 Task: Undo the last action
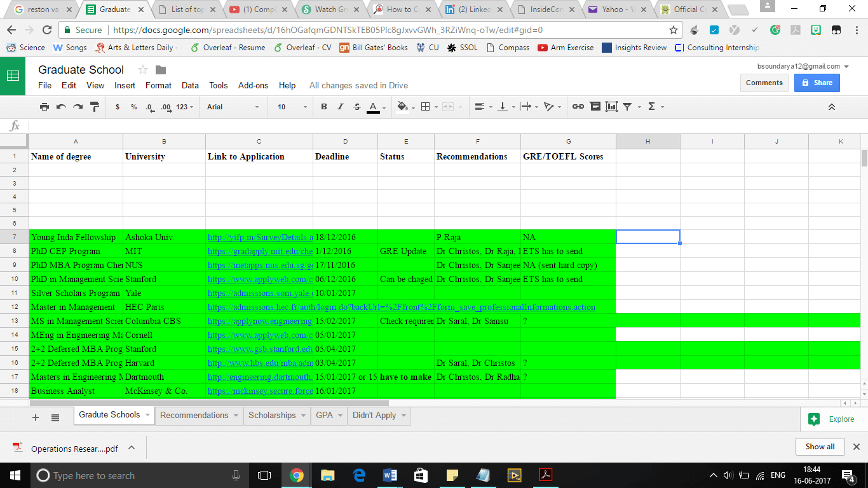point(61,107)
